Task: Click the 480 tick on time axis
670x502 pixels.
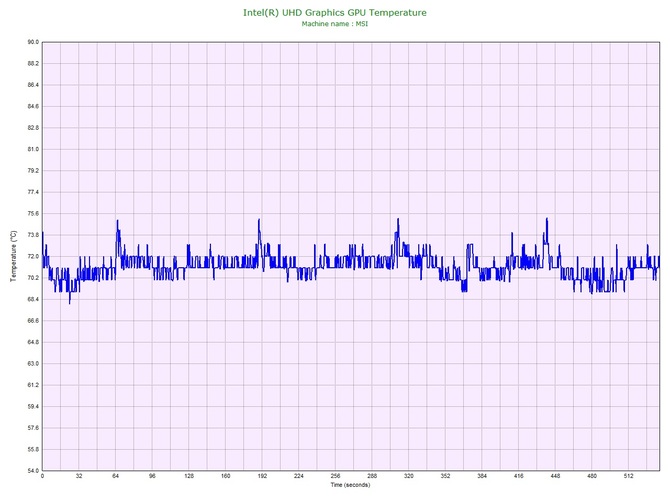Action: (592, 476)
